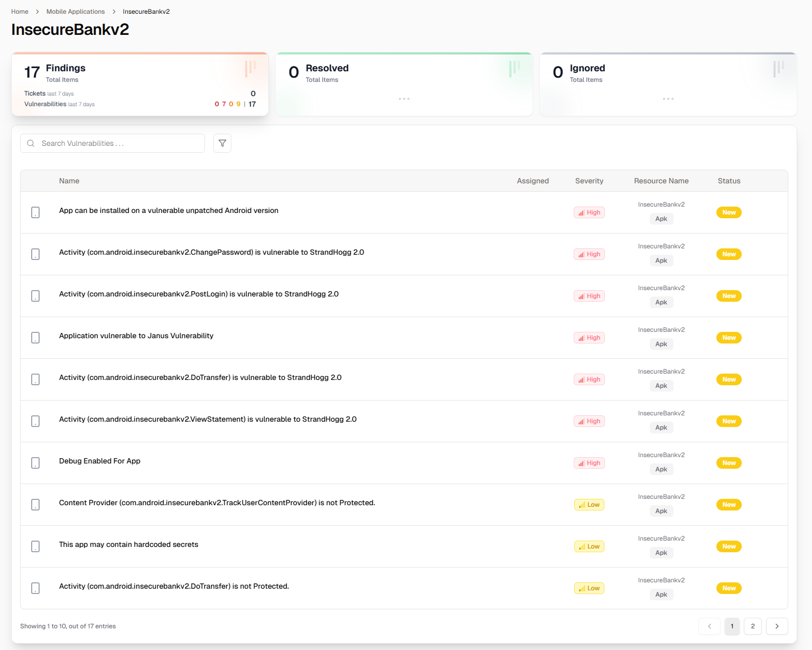The width and height of the screenshot is (812, 650).
Task: Click the High severity badge for Janus Vulnerability
Action: coord(589,337)
